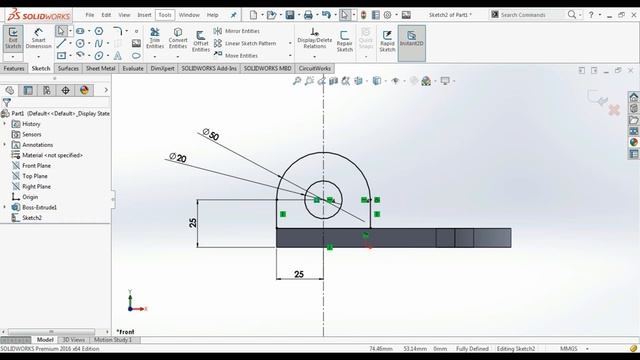
Task: Choose the Sketch Text tool
Action: 118,56
